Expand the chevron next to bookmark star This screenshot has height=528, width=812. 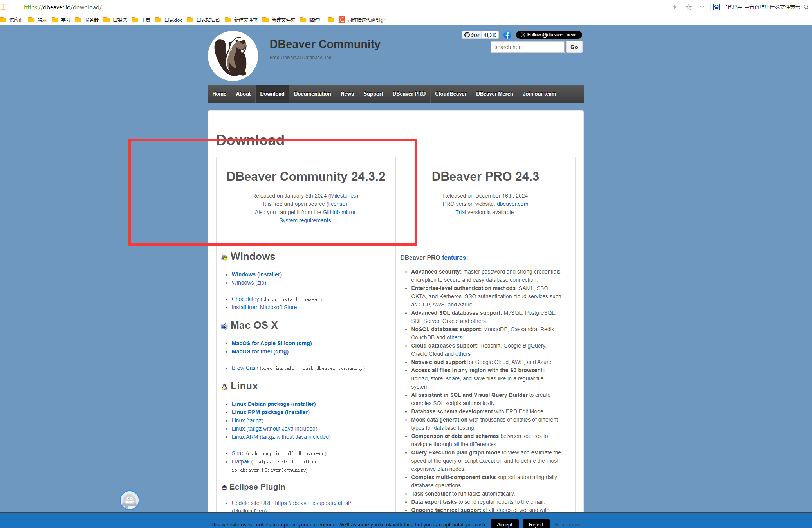pyautogui.click(x=702, y=7)
